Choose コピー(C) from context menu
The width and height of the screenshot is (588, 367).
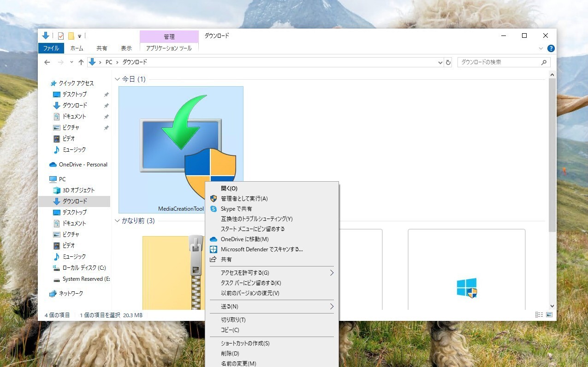coord(272,330)
